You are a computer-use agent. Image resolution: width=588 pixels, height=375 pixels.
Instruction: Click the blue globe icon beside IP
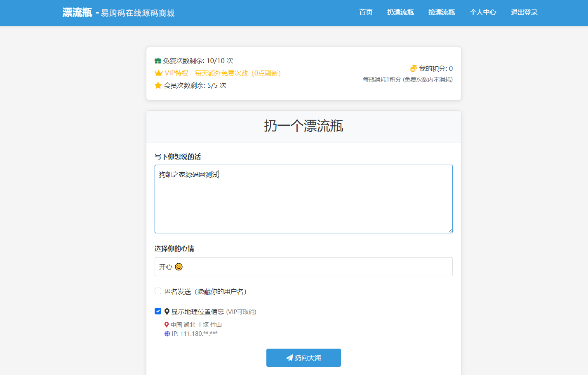coord(167,334)
